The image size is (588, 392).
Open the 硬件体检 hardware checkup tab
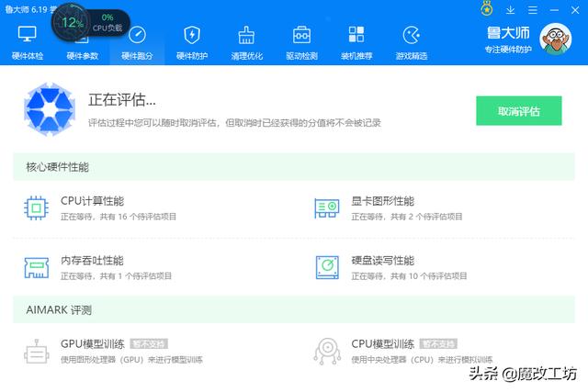point(28,42)
